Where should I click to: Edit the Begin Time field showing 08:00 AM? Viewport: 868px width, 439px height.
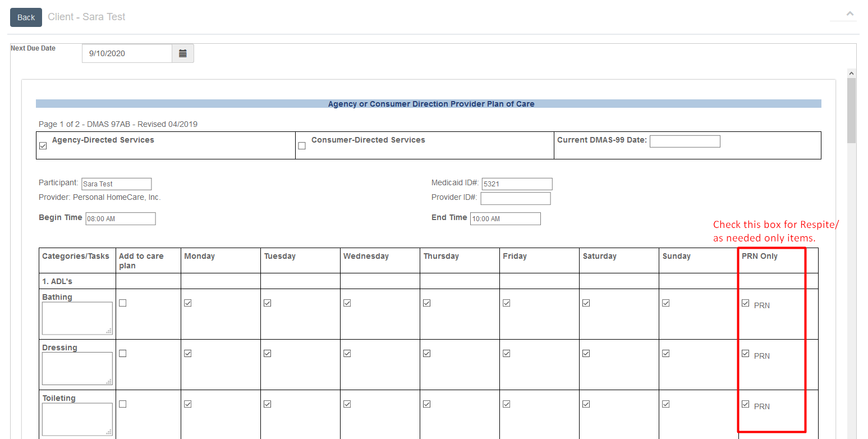point(120,218)
